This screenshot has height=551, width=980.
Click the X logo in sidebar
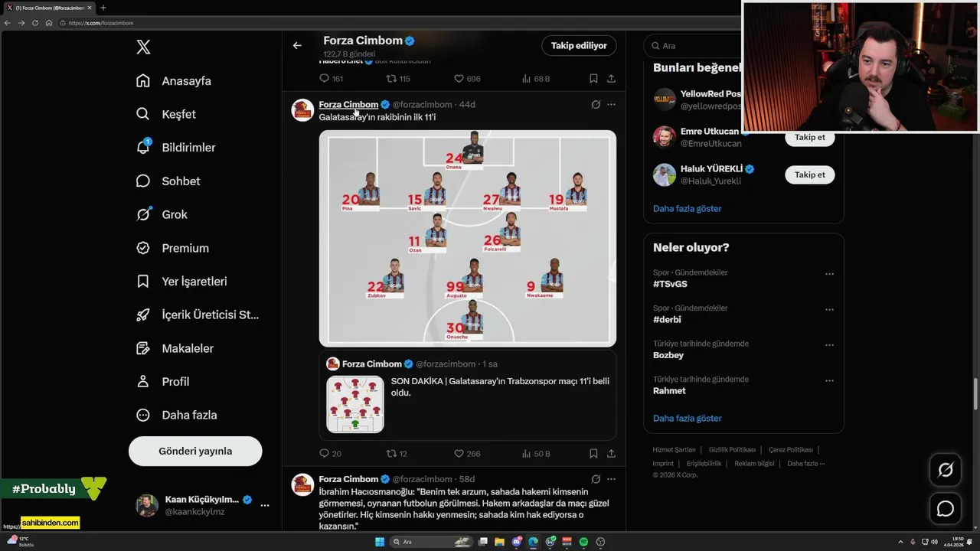click(143, 47)
